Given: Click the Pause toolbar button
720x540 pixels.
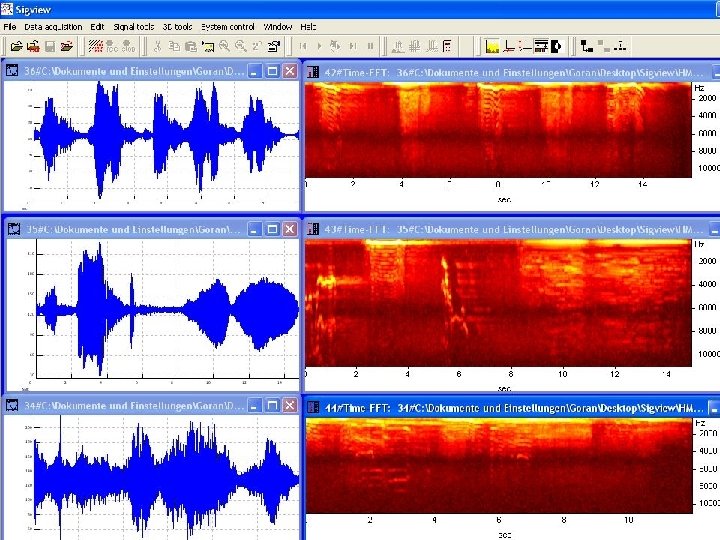Looking at the screenshot, I should click(370, 46).
